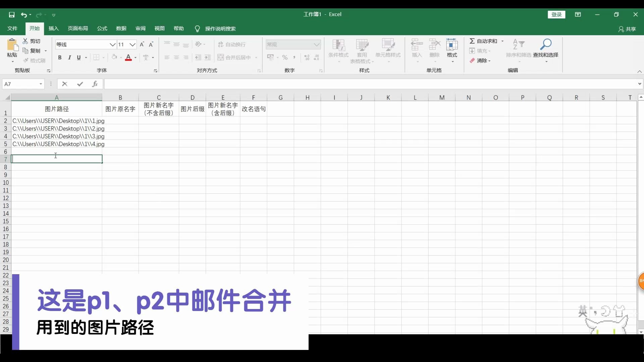Viewport: 644px width, 362px height.
Task: Expand the Name Box dropdown arrow
Action: pyautogui.click(x=41, y=84)
